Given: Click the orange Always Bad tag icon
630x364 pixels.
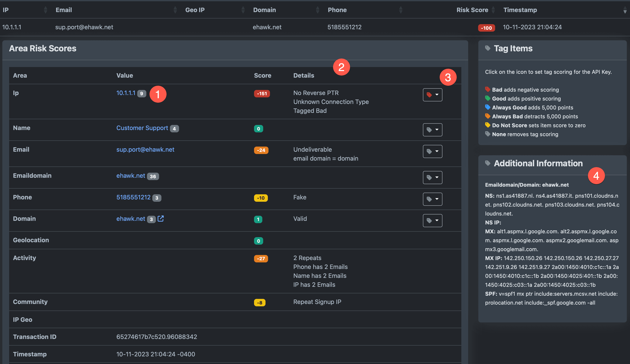Looking at the screenshot, I should point(487,116).
